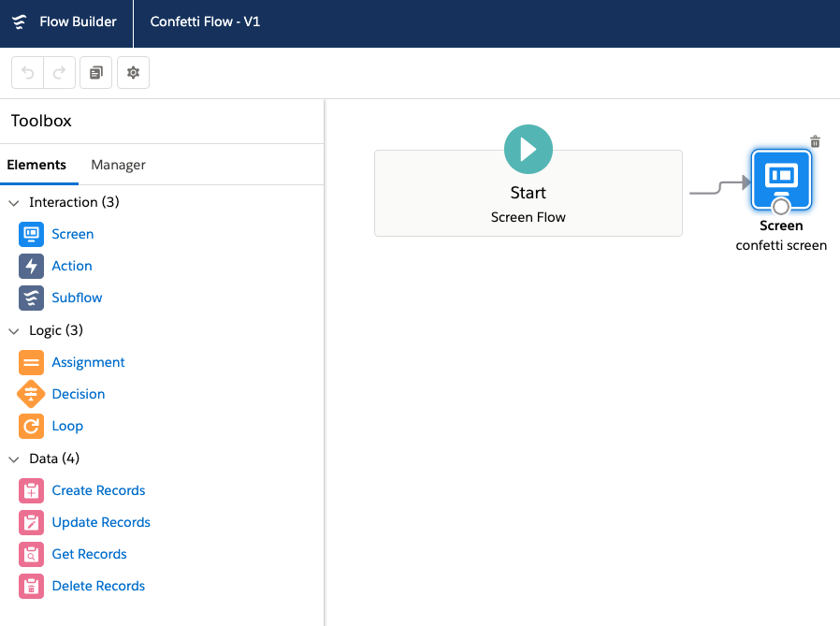Click the Decision diamond icon
Image resolution: width=840 pixels, height=626 pixels.
point(31,394)
